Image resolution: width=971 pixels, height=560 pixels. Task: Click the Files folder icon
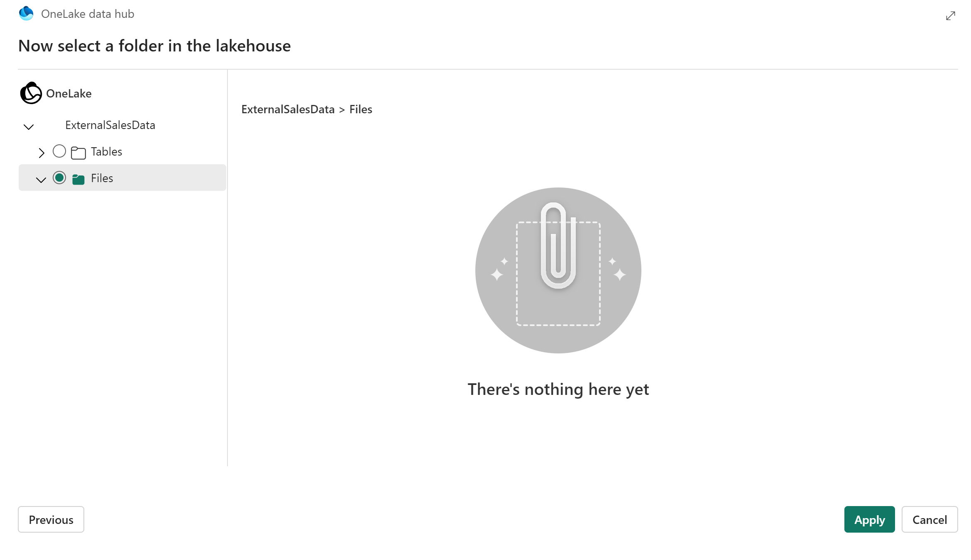[x=78, y=178]
